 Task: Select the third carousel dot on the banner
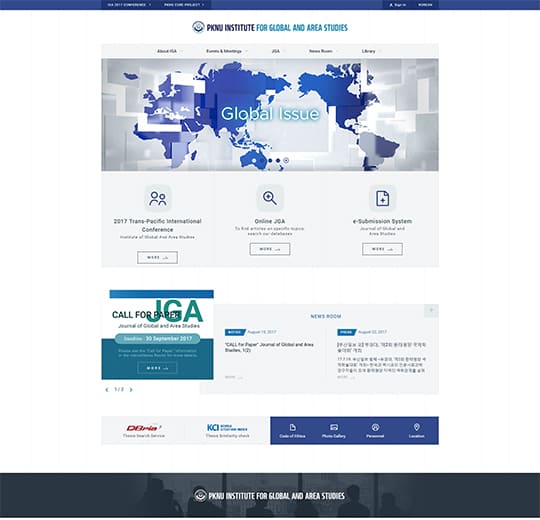pos(270,160)
